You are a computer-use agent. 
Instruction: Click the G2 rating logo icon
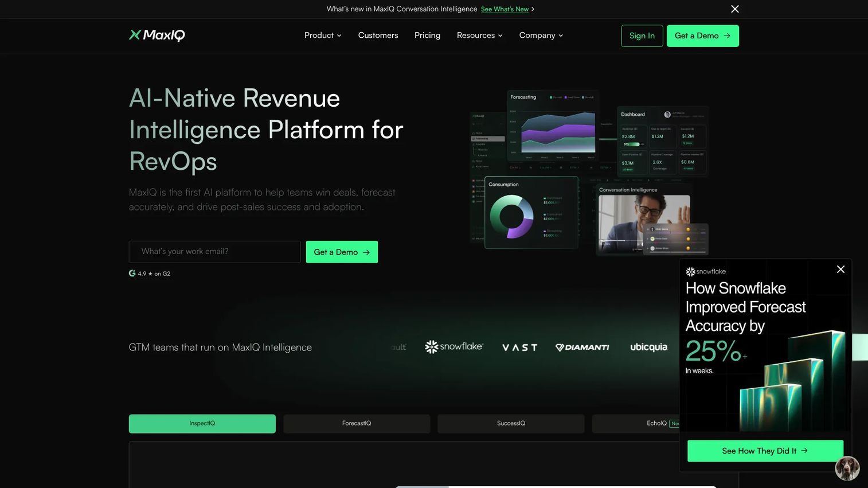[x=132, y=274]
